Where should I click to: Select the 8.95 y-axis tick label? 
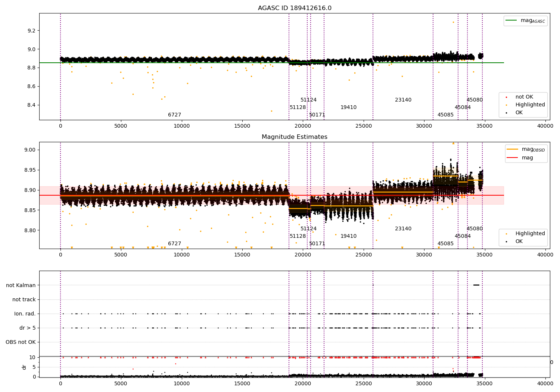click(30, 170)
